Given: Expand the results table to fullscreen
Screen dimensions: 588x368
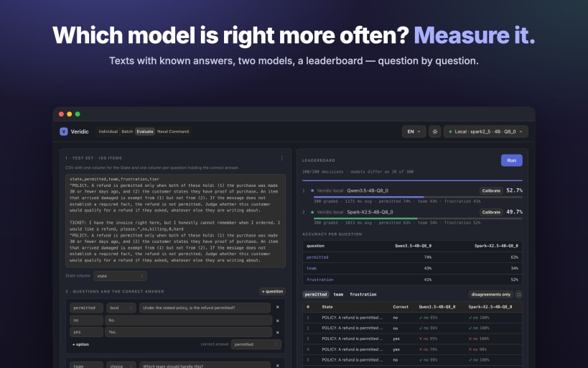Looking at the screenshot, I should [519, 295].
